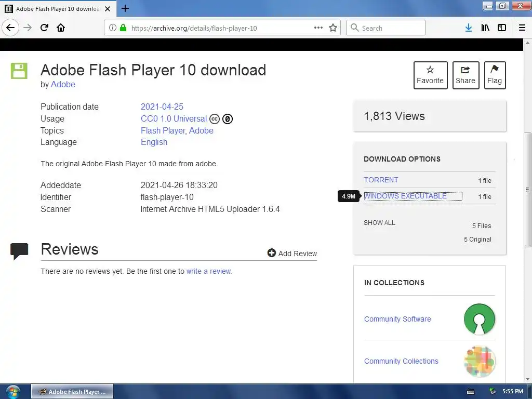Click the green secure connection padlock
532x399 pixels.
click(x=123, y=28)
